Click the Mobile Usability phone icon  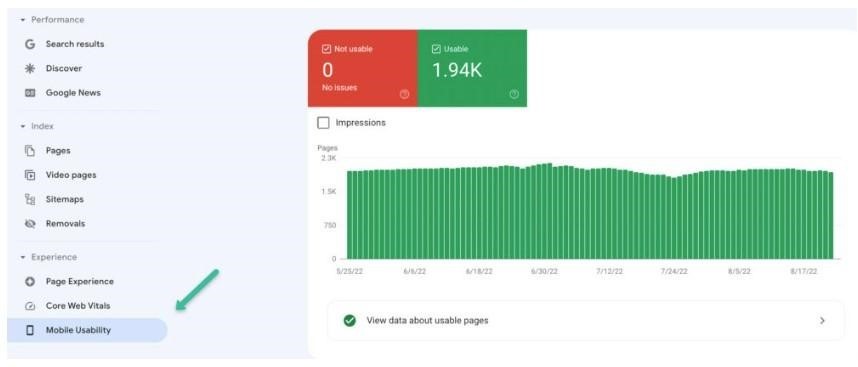click(x=30, y=330)
